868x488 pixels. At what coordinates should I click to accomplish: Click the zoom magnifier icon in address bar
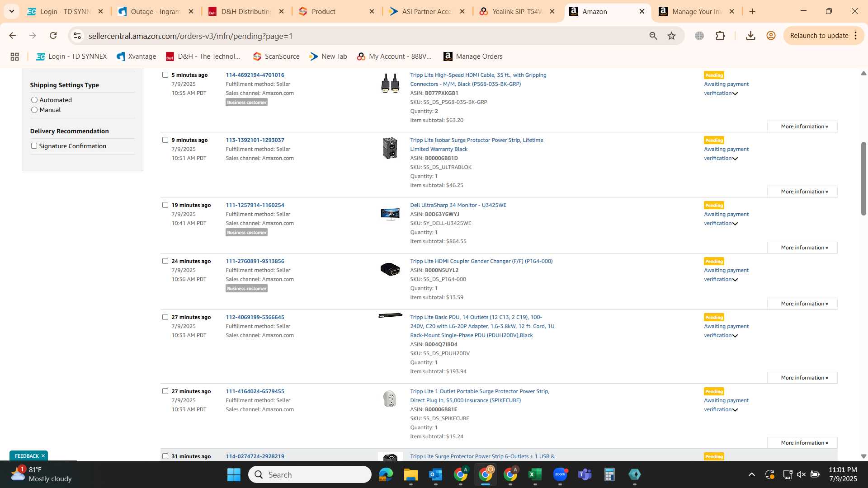pos(653,36)
